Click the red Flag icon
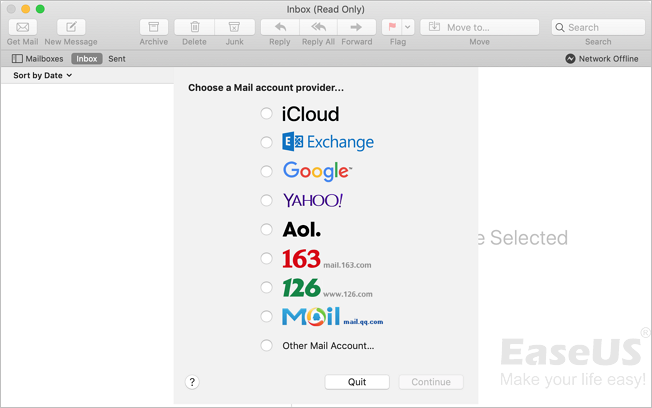The width and height of the screenshot is (652, 408). [x=392, y=27]
